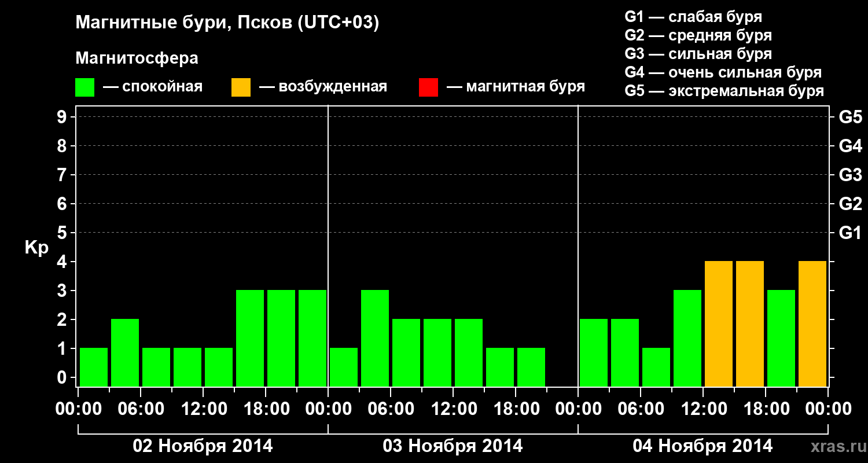This screenshot has width=868, height=463.
Task: Click the green bar between the orange bars
Action: coord(781,338)
